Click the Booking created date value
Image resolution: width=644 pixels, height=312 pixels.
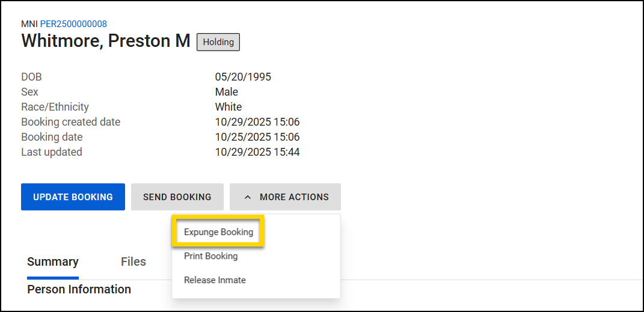tap(257, 122)
